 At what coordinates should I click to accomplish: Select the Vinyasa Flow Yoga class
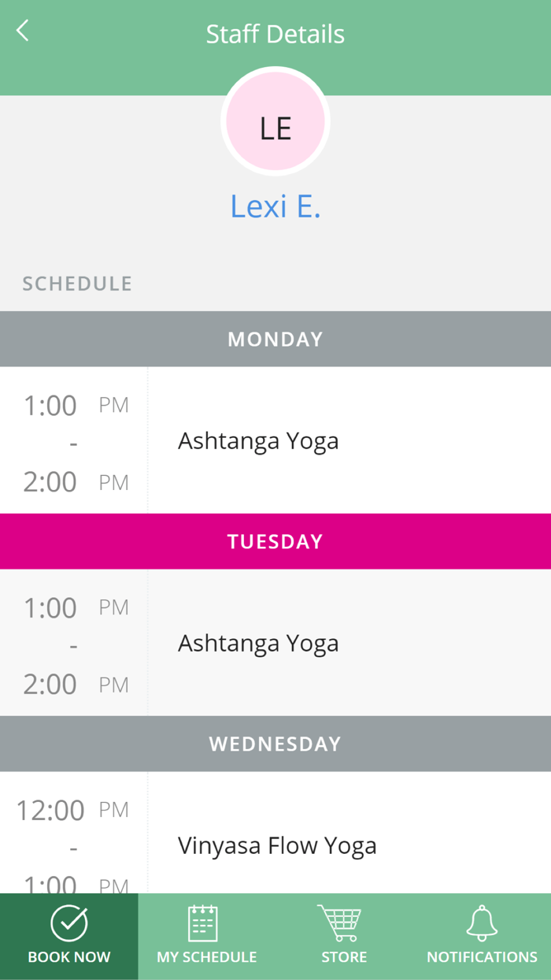(x=277, y=845)
